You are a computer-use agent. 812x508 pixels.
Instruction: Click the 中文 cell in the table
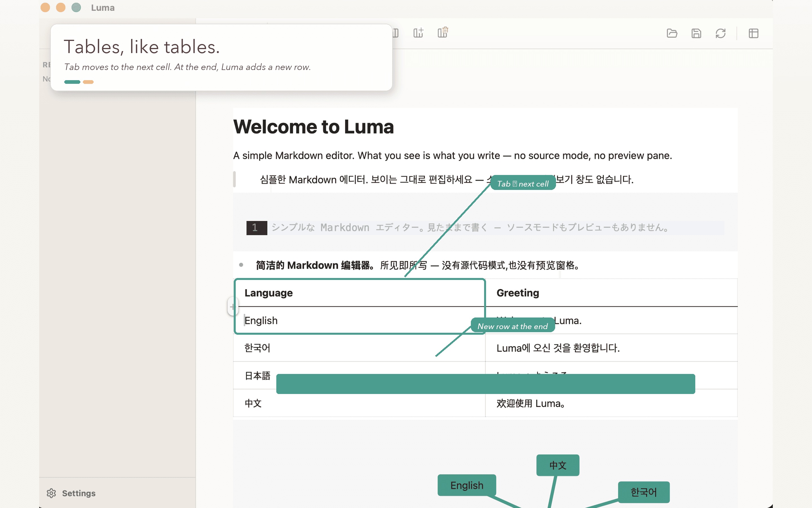(x=359, y=403)
